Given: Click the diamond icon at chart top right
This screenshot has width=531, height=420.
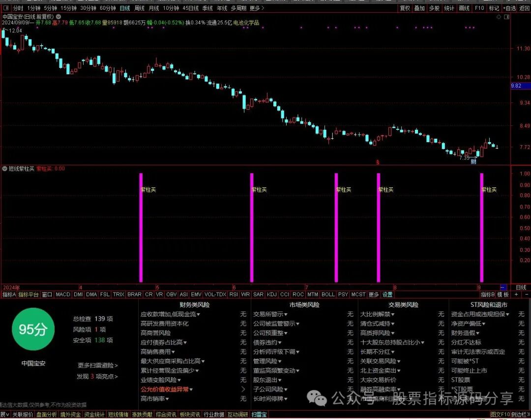Looking at the screenshot, I should [499, 17].
